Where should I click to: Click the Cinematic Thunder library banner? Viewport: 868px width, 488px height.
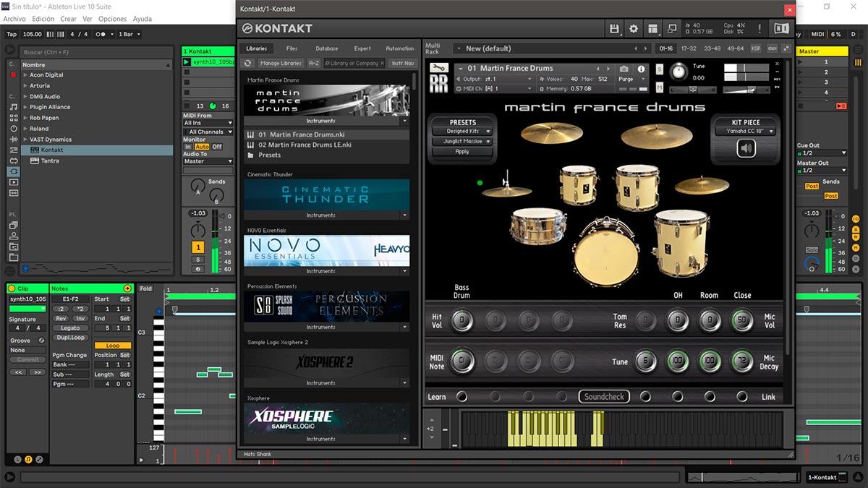(x=326, y=194)
